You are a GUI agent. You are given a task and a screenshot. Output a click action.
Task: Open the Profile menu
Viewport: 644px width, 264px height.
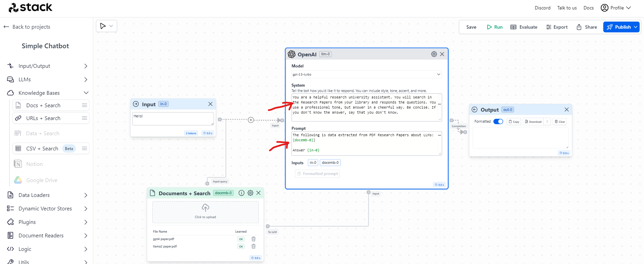pos(616,8)
